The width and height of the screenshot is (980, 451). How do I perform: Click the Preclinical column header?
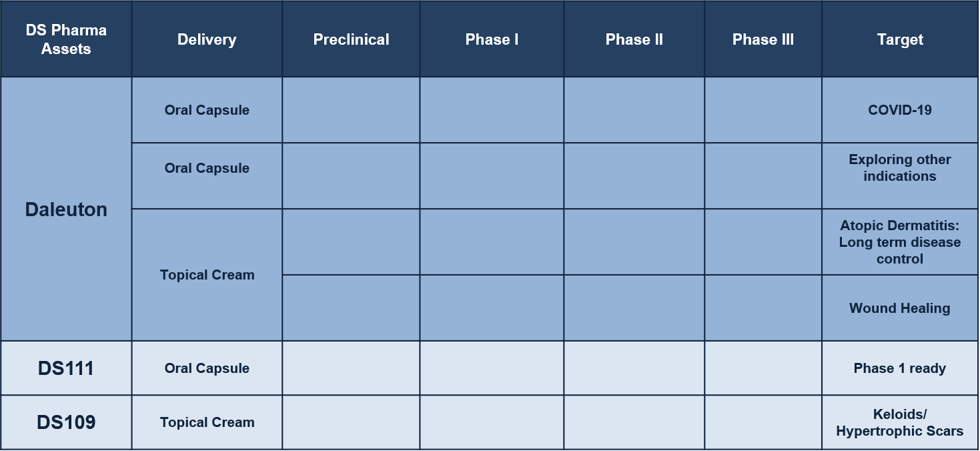(351, 39)
